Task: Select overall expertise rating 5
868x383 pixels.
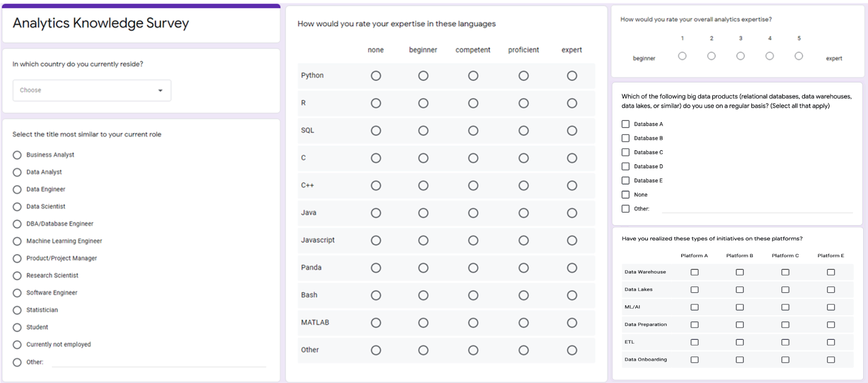Action: 799,56
